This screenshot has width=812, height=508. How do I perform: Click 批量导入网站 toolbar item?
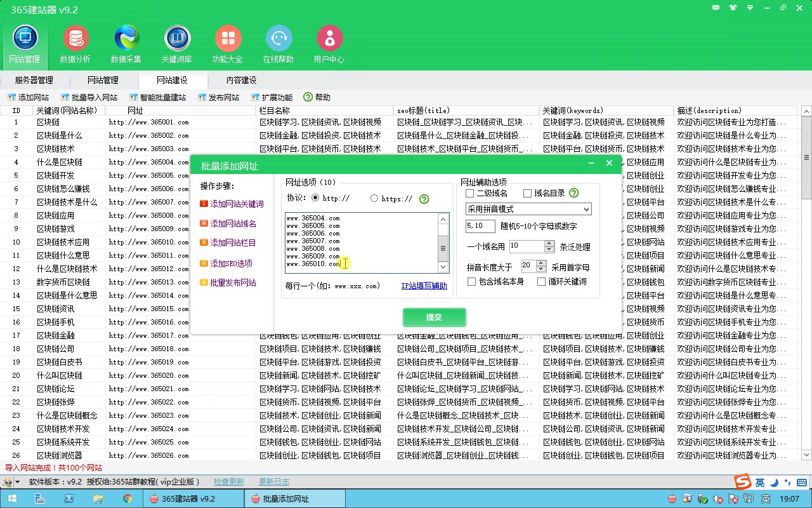[89, 97]
